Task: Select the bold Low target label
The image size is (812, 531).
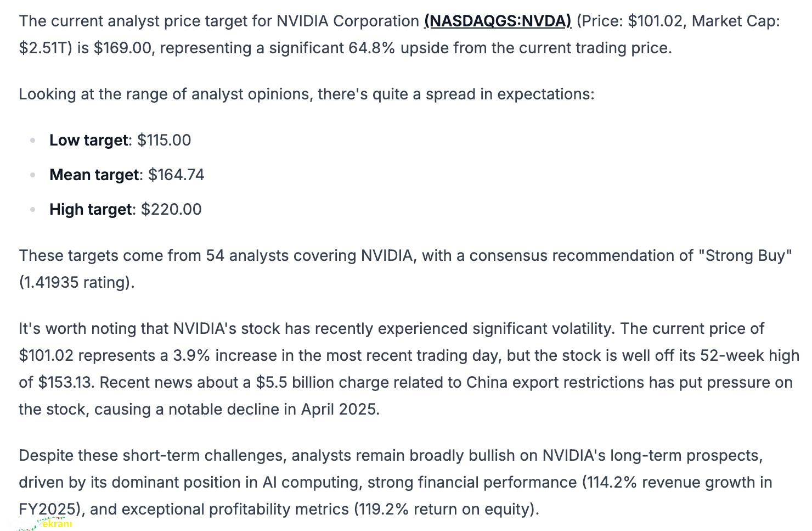Action: [x=88, y=140]
